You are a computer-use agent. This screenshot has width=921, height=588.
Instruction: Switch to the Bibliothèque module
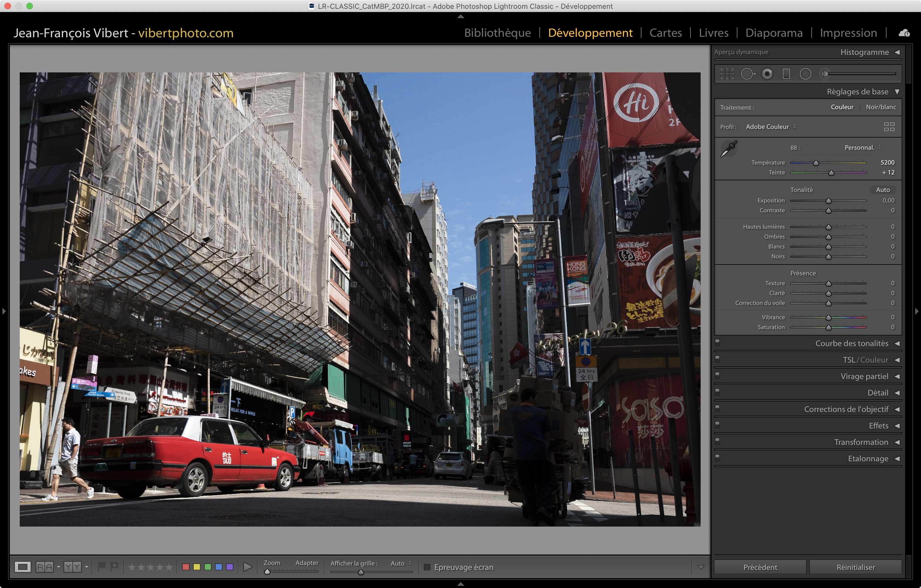(497, 33)
